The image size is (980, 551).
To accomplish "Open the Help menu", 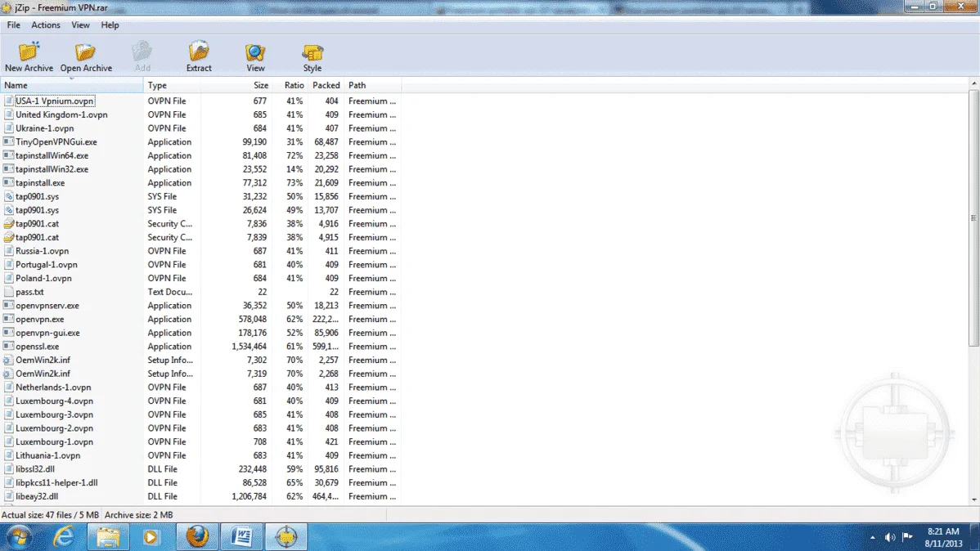I will tap(110, 25).
